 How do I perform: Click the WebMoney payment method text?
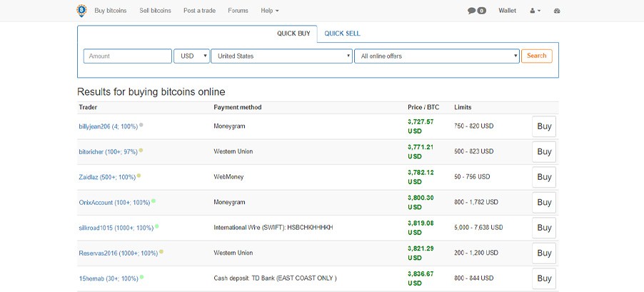[x=228, y=177]
